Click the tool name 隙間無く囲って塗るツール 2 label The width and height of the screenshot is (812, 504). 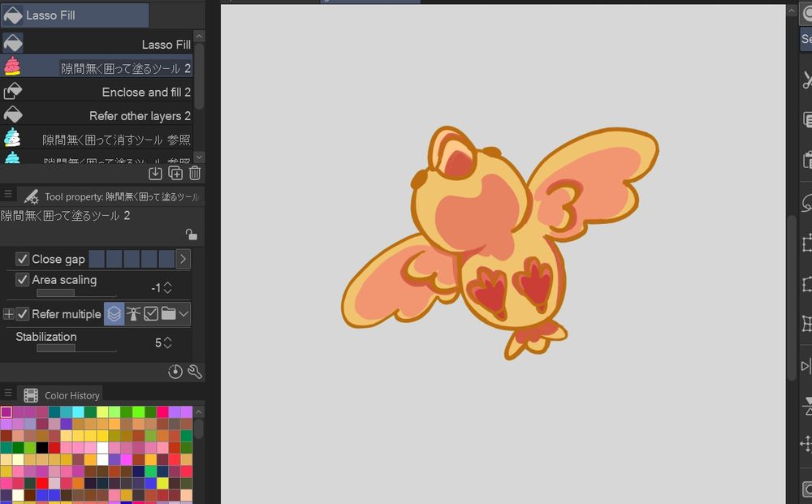point(65,215)
